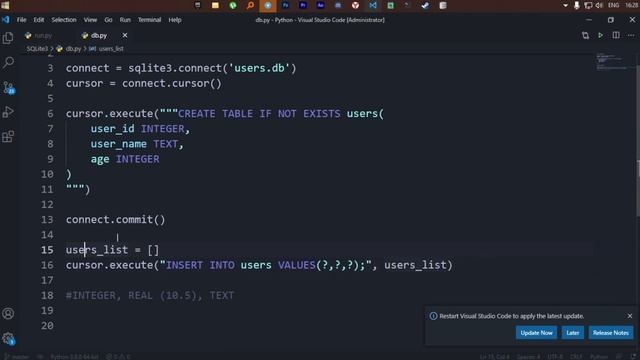The width and height of the screenshot is (640, 360).
Task: Open the Manage gear icon
Action: tap(9, 338)
